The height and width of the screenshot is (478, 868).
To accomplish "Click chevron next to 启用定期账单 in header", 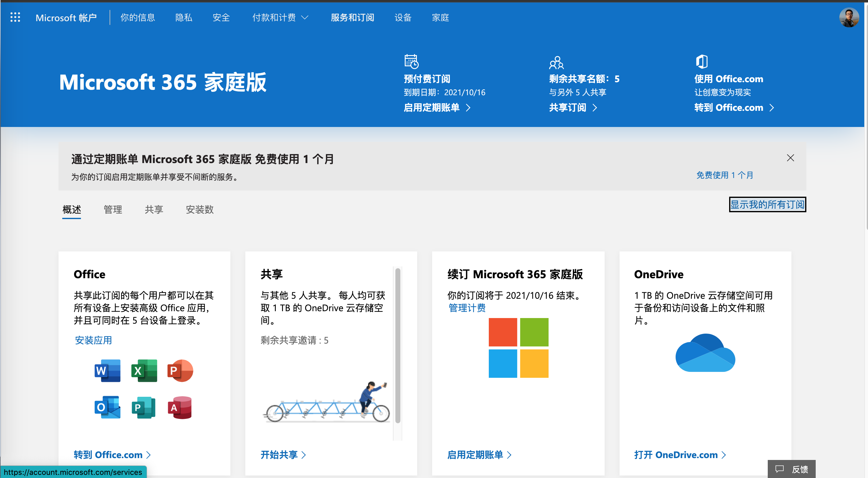I will pyautogui.click(x=468, y=108).
